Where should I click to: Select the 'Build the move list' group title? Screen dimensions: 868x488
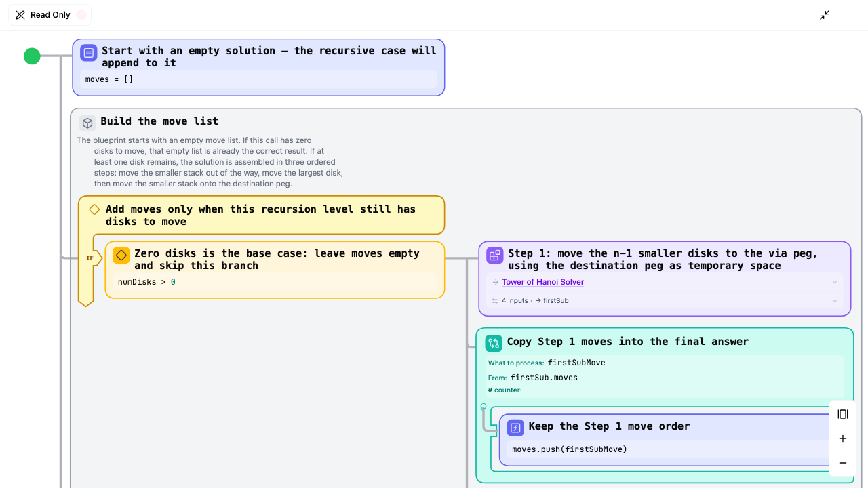159,121
